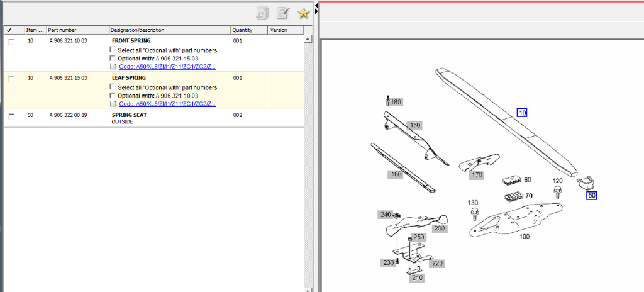Viewport: 644px width, 292px height.
Task: Click the add-to-list copy pages icon
Action: point(262,13)
